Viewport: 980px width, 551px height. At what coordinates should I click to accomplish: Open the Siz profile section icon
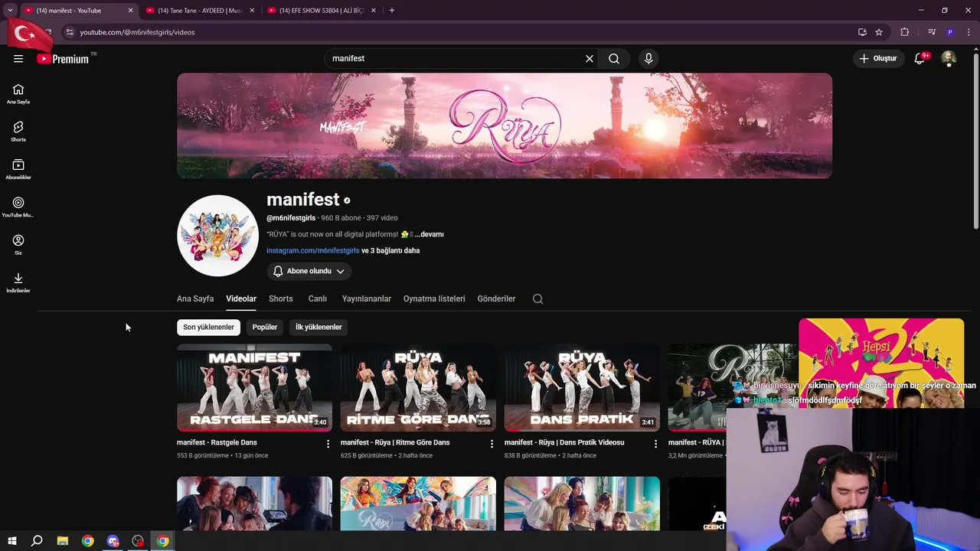click(18, 245)
